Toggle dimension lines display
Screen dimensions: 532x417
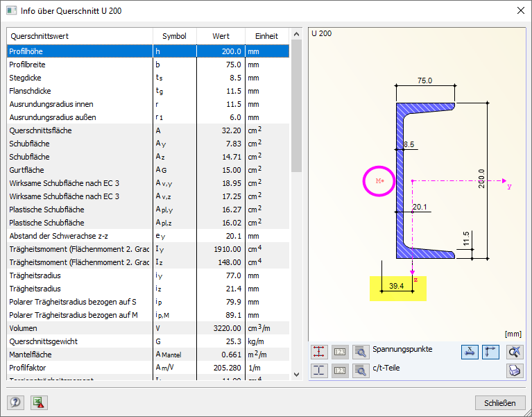(470, 352)
